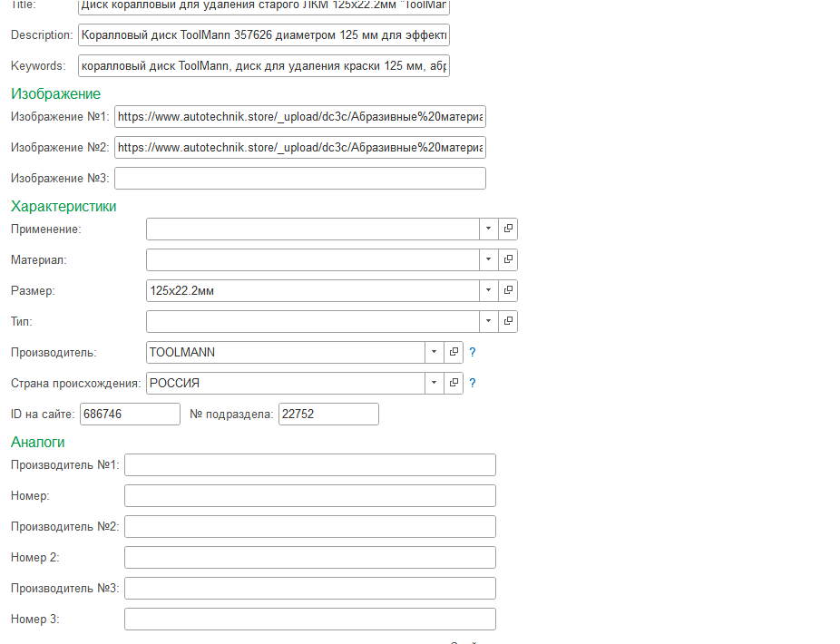Expand the Применение dropdown list
The width and height of the screenshot is (840, 644).
click(x=489, y=229)
